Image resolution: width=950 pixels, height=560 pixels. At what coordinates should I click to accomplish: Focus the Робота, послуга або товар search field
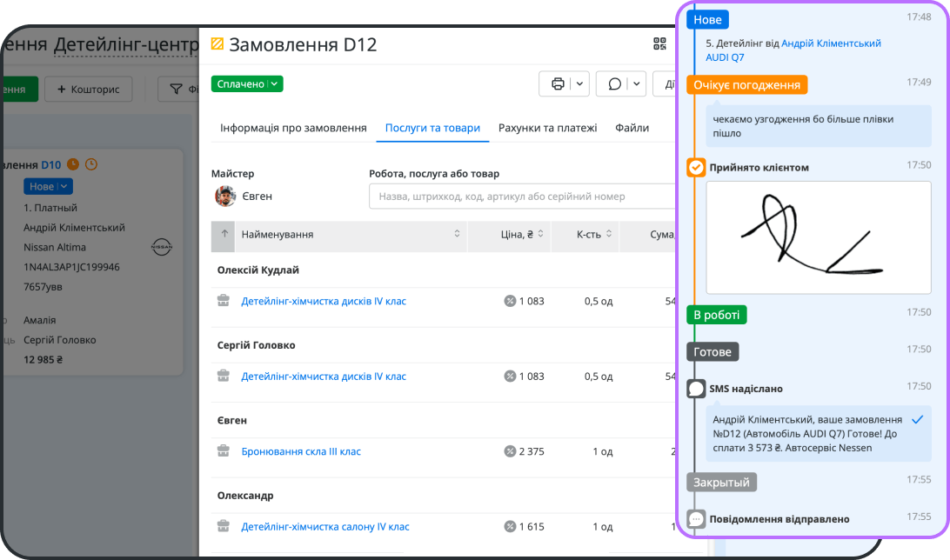click(522, 197)
